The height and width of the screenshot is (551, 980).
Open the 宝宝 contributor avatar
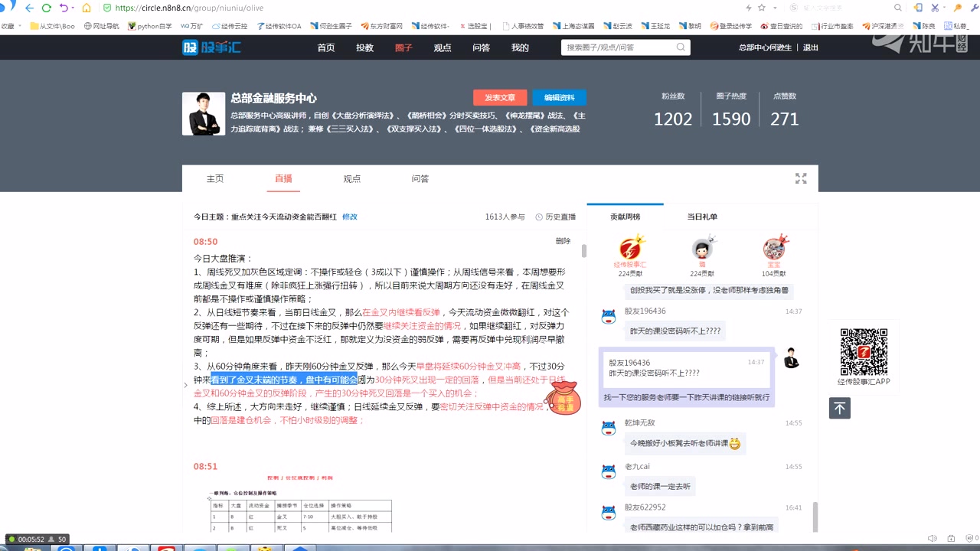776,248
